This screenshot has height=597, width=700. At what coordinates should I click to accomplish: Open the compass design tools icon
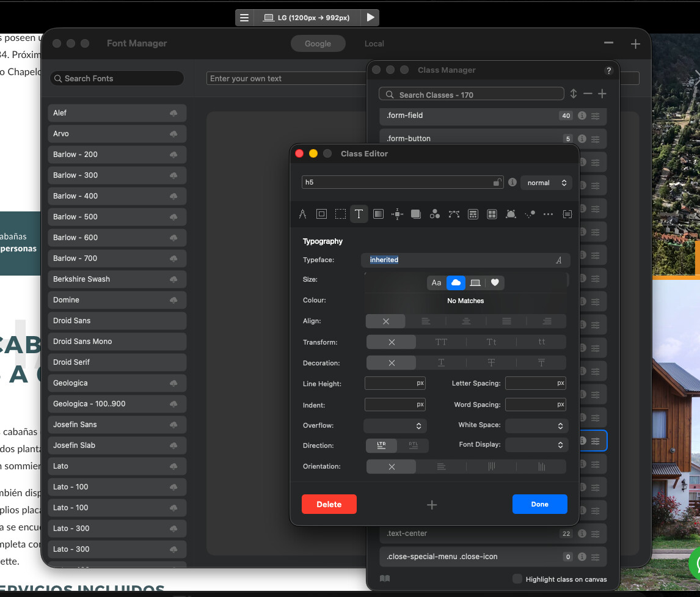click(x=302, y=214)
